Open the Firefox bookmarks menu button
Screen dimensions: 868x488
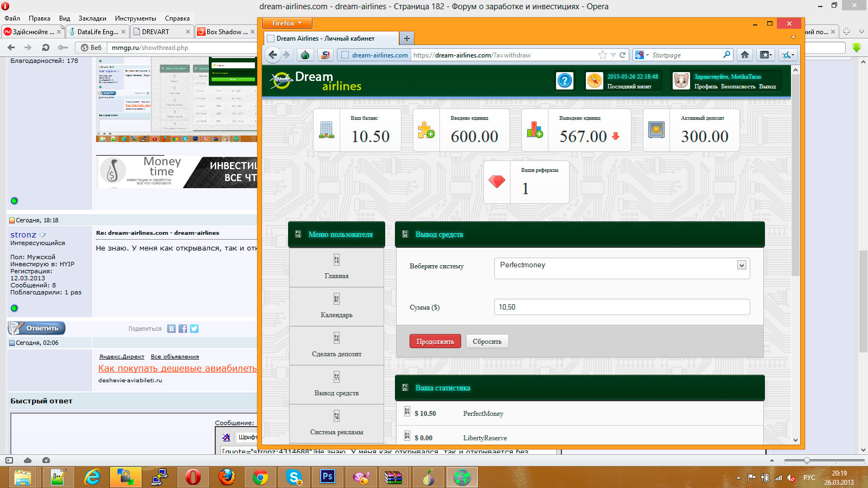(765, 55)
